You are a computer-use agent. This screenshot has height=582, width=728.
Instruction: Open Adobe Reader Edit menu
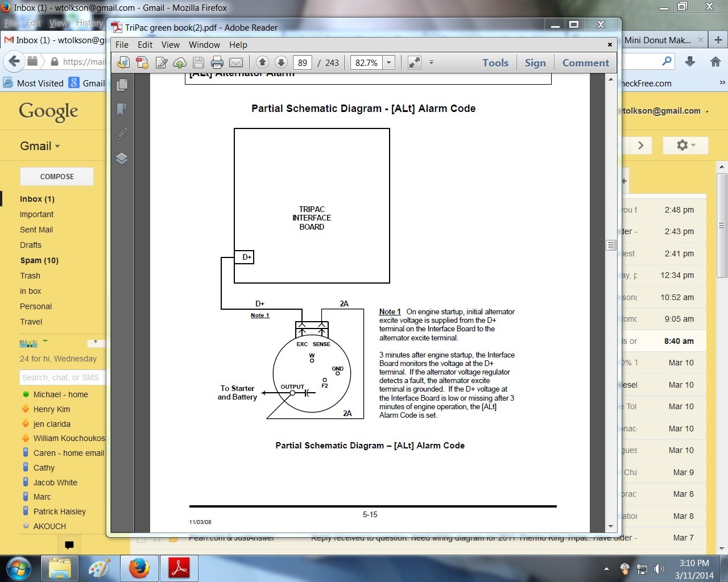click(x=145, y=45)
